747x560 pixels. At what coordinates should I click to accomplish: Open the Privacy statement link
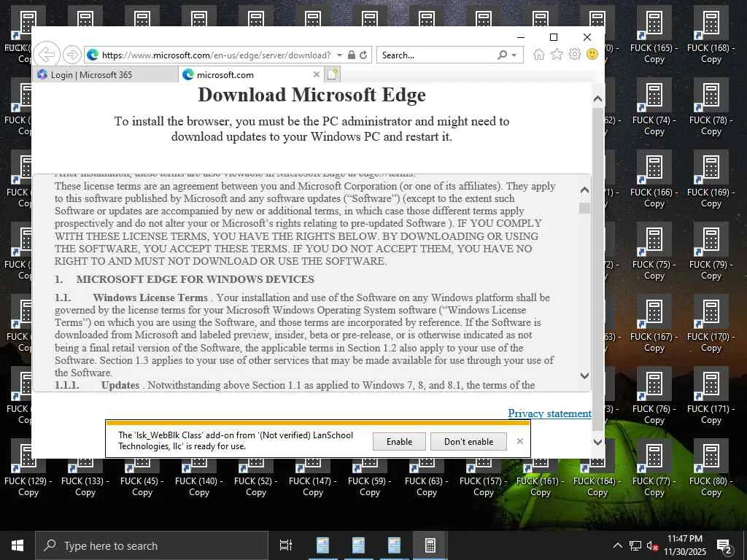(x=549, y=413)
